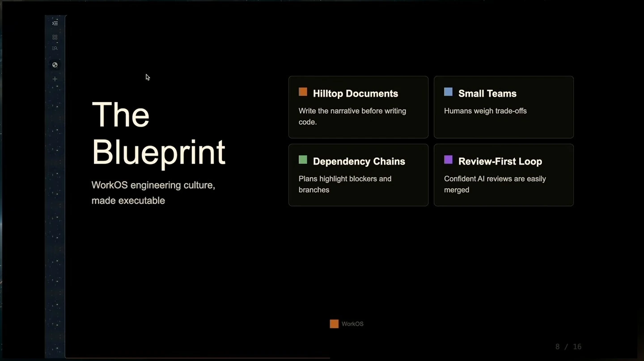Select the globe icon in the sidebar
Viewport: 644px width, 361px height.
[55, 65]
